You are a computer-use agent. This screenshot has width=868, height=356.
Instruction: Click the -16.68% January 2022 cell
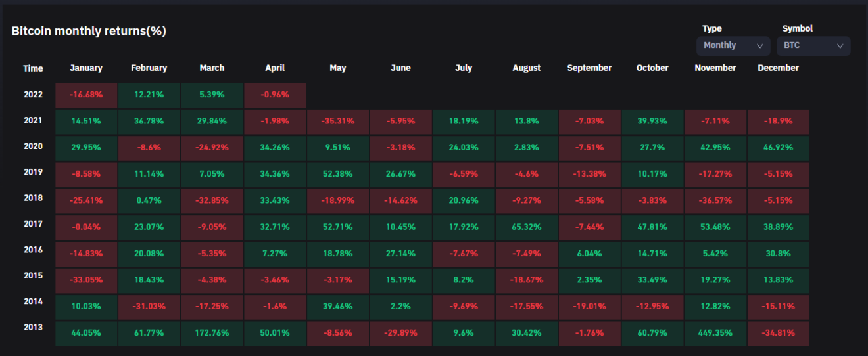[86, 95]
